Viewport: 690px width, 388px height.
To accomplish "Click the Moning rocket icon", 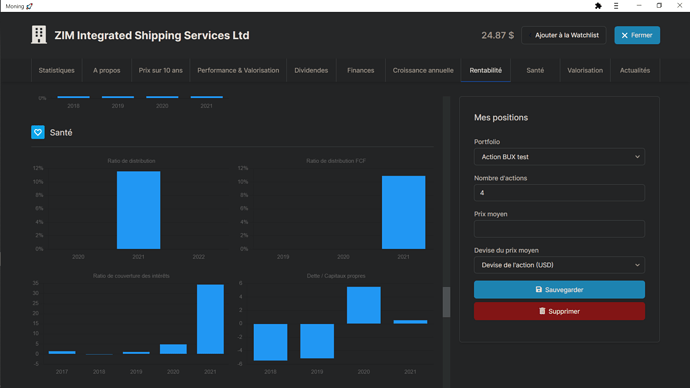I will 29,6.
